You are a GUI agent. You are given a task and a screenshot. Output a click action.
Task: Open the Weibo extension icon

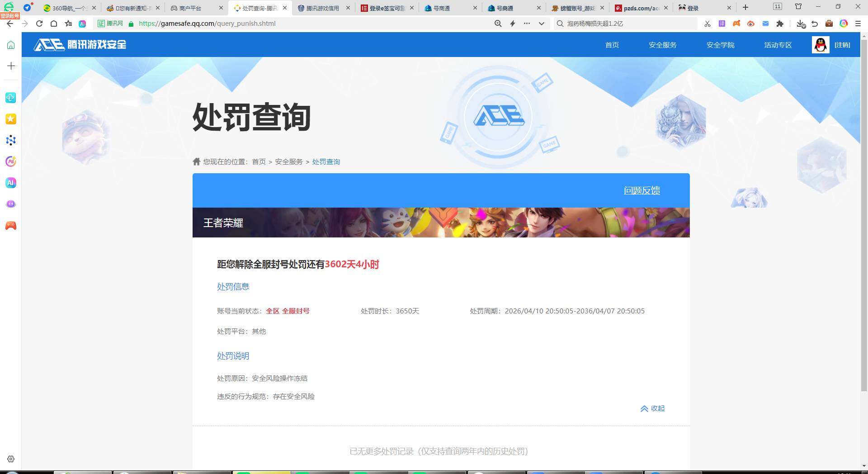click(751, 24)
